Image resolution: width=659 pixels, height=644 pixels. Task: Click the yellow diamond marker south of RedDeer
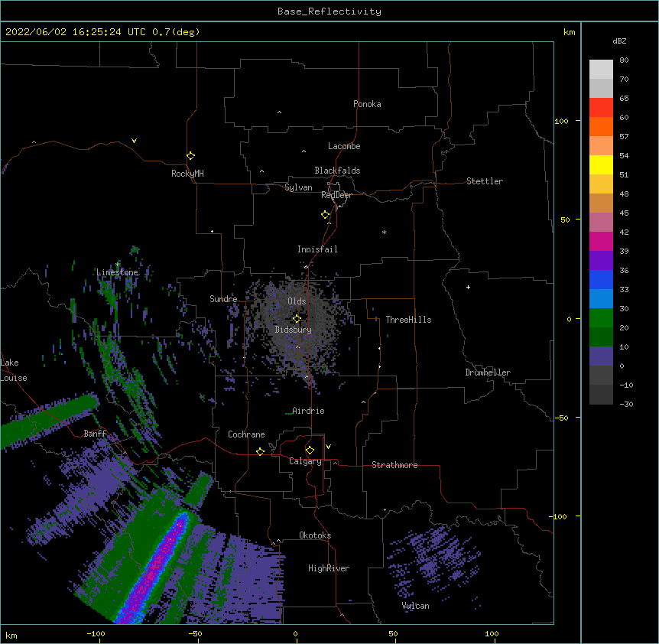[326, 215]
